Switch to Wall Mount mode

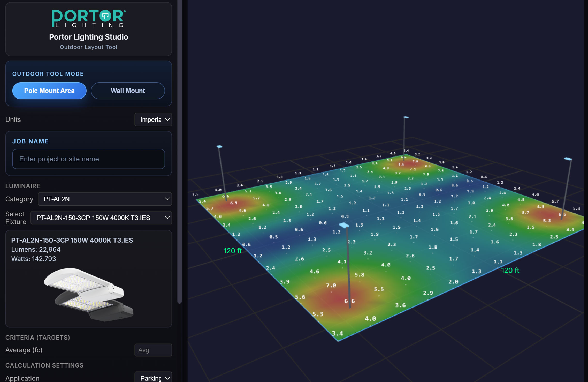[128, 91]
